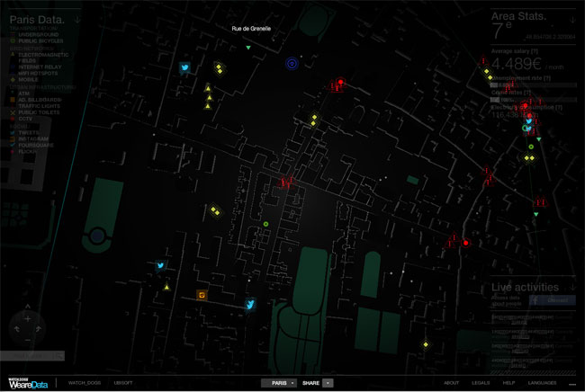
Task: Toggle the Underground layer in Paris Data
Action: pyautogui.click(x=36, y=33)
